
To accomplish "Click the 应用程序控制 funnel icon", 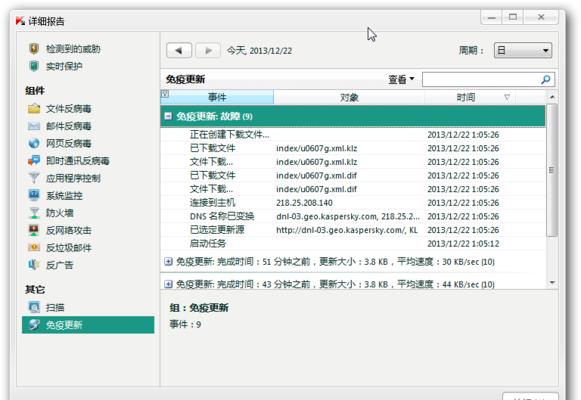I will click(x=34, y=178).
